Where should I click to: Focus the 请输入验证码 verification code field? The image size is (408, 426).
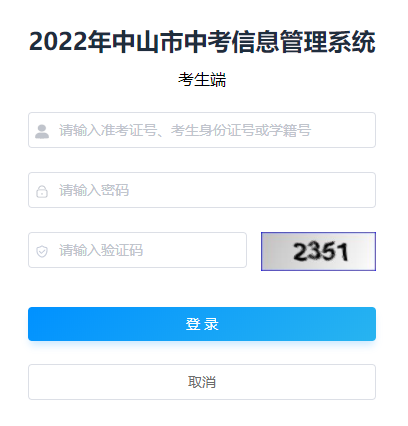[x=137, y=250]
